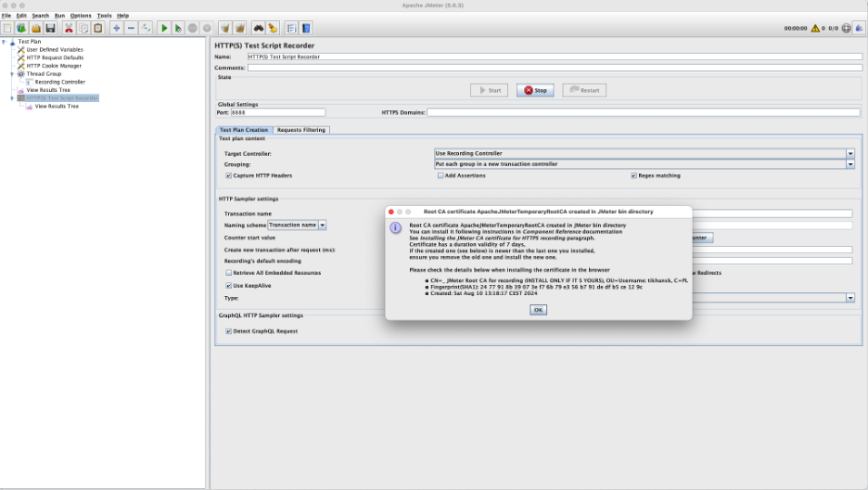Image resolution: width=868 pixels, height=490 pixels.
Task: Copy selected element using toolbar icon
Action: 83,28
